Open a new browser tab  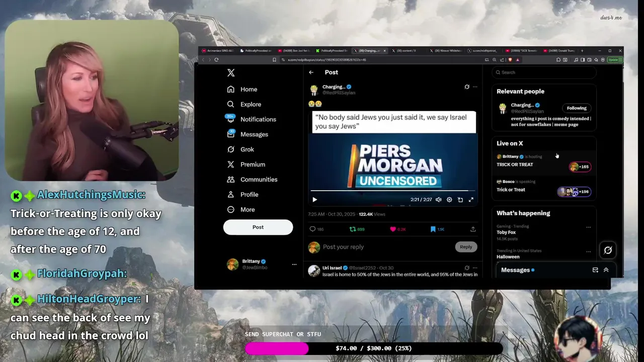pyautogui.click(x=582, y=51)
